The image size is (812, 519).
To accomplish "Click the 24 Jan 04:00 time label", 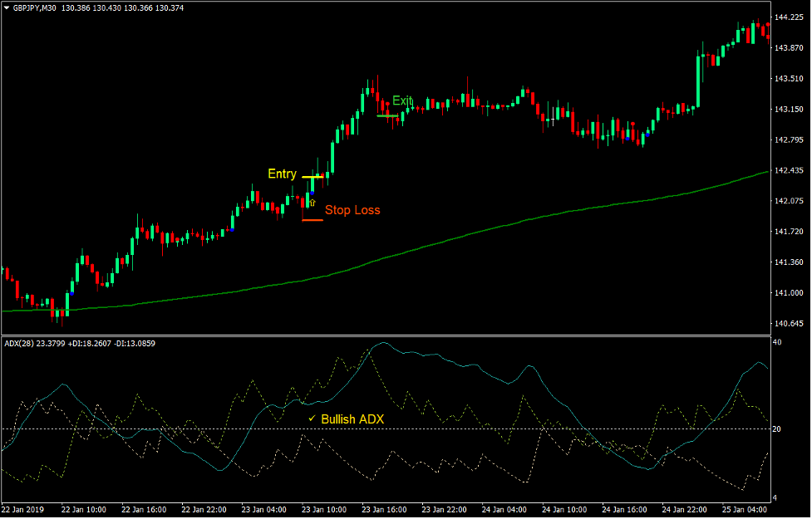I will (x=504, y=510).
